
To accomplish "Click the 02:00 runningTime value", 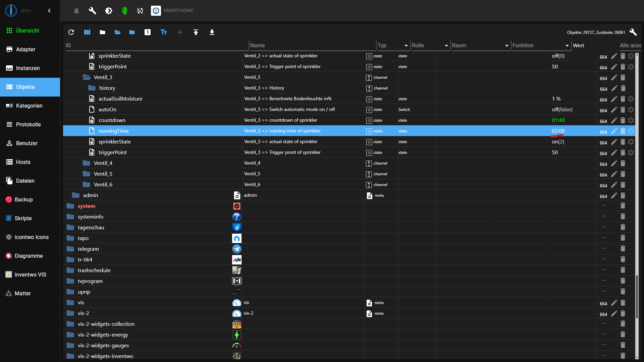I will click(x=558, y=131).
